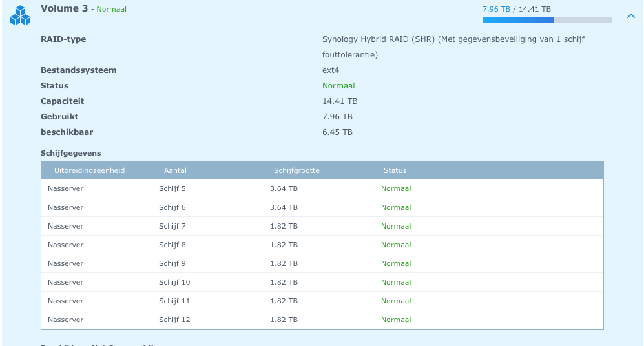The width and height of the screenshot is (644, 346).
Task: Click the green Normaal volume status value
Action: [338, 86]
